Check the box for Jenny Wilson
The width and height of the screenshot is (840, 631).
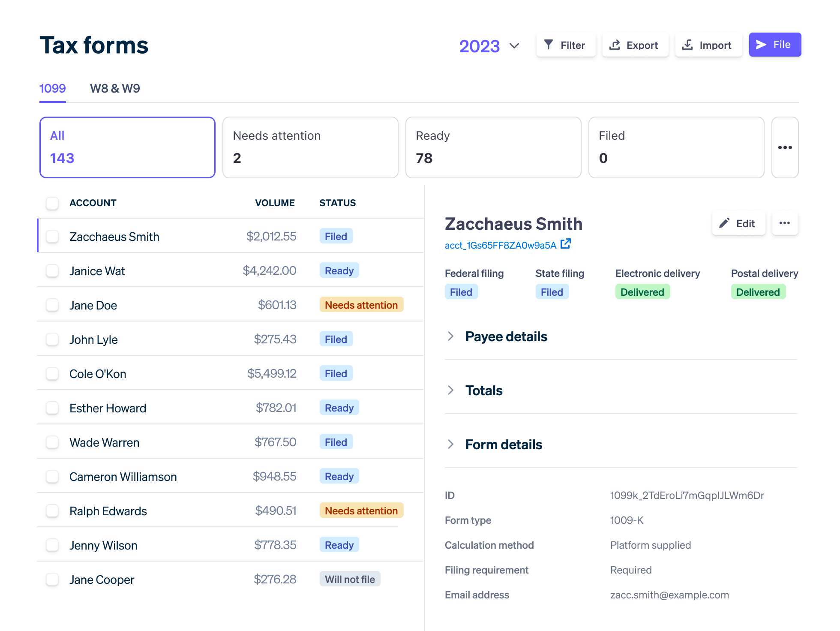coord(52,545)
